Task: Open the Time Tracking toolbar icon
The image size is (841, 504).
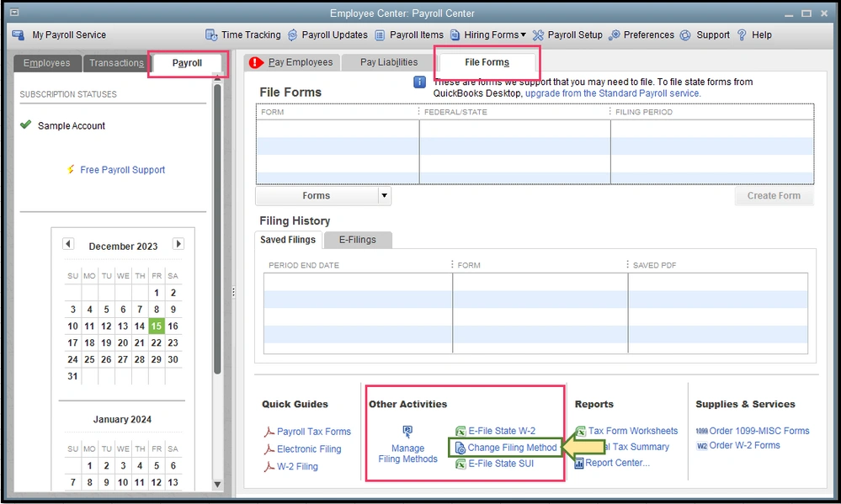Action: pos(211,35)
